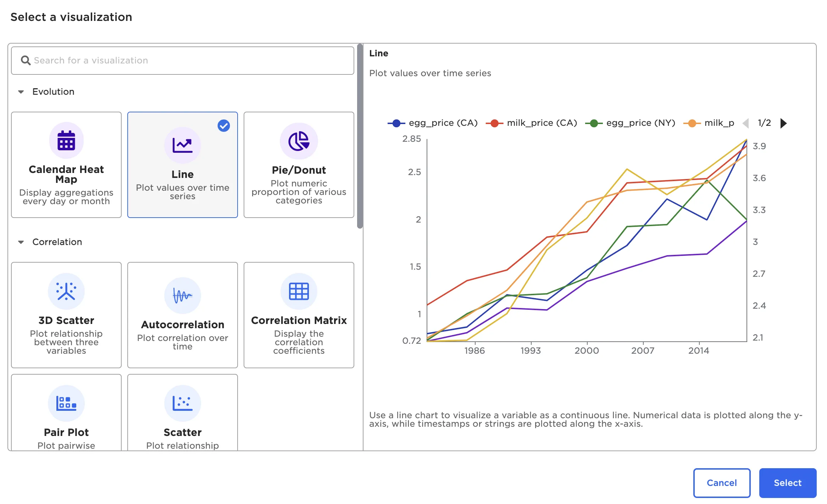Click the Calendar Heat Map icon
Viewport: 827px width, 504px height.
pyautogui.click(x=66, y=141)
